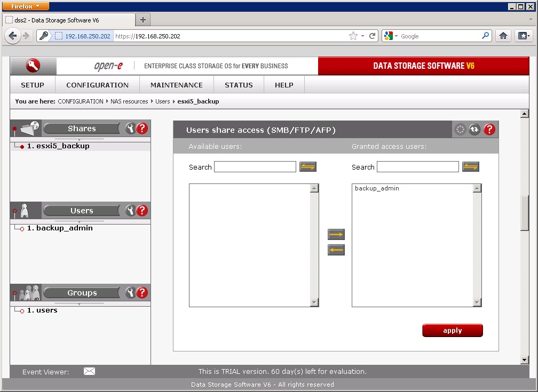
Task: Move selected user right to granted access
Action: (336, 235)
